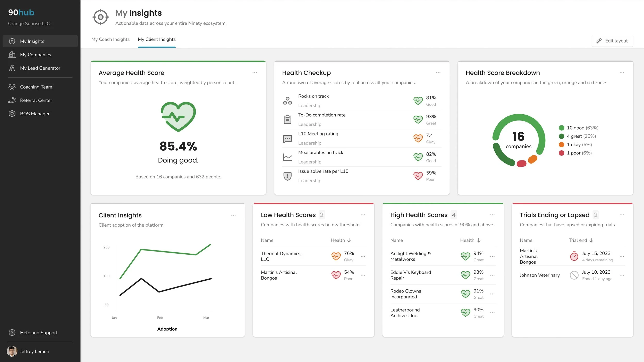Sort Low Health Scores by the Health column
Image resolution: width=644 pixels, height=362 pixels.
(341, 240)
